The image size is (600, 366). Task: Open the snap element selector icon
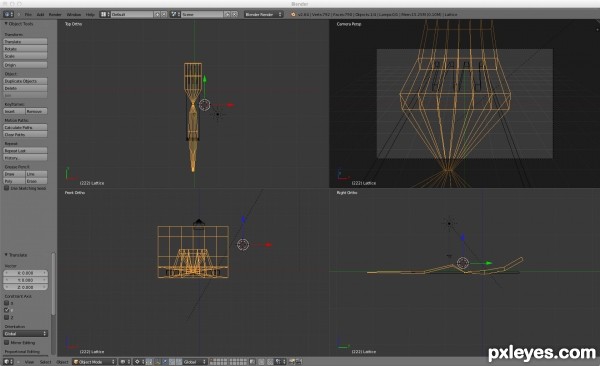pyautogui.click(x=280, y=362)
